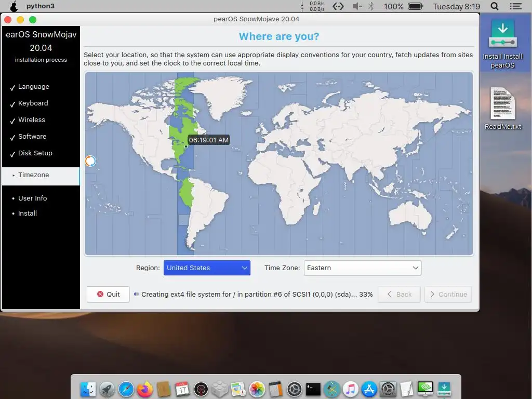Click the Bluetooth icon in menu bar
The image size is (532, 399).
coord(371,6)
